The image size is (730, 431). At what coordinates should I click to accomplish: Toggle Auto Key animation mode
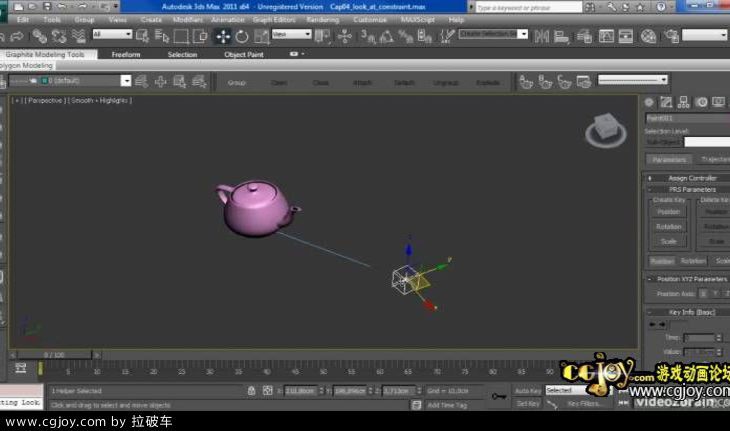pos(528,390)
